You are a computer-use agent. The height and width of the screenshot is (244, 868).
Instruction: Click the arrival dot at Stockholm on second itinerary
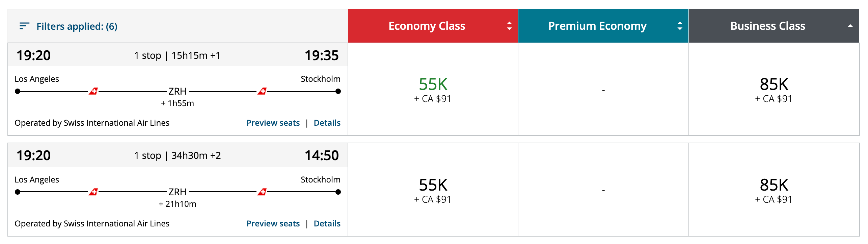338,191
